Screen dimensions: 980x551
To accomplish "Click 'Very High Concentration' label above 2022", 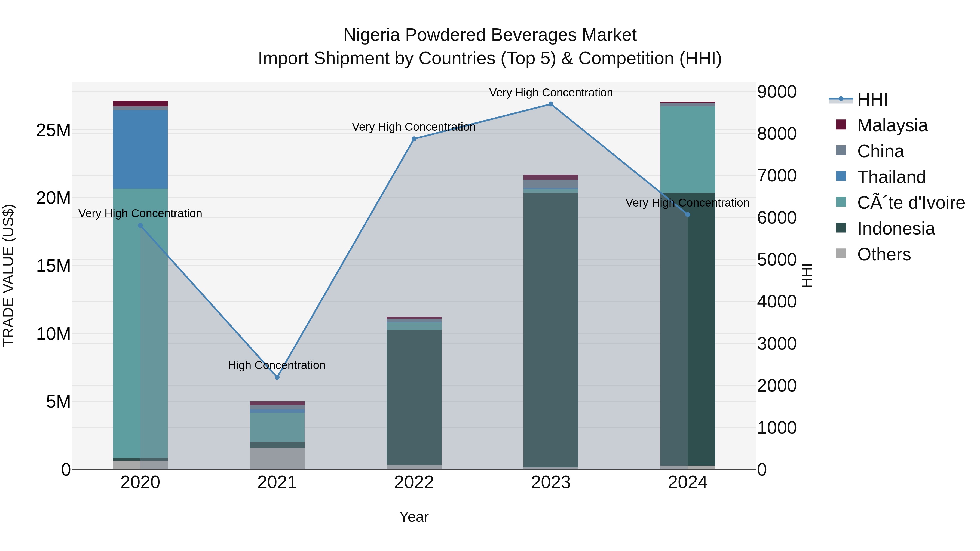I will click(414, 127).
